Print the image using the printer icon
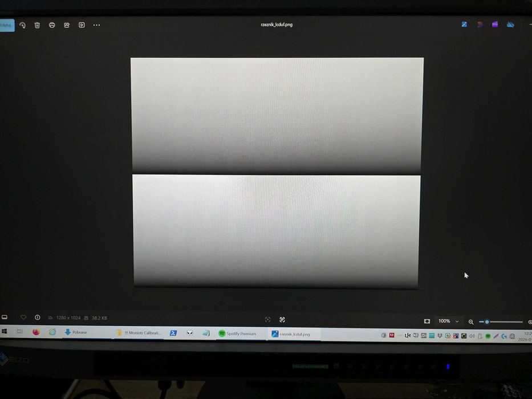The image size is (532, 399). tap(52, 25)
